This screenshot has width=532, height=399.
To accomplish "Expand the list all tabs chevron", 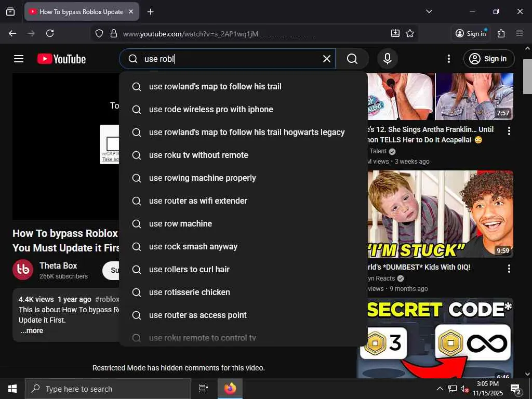I will point(429,11).
